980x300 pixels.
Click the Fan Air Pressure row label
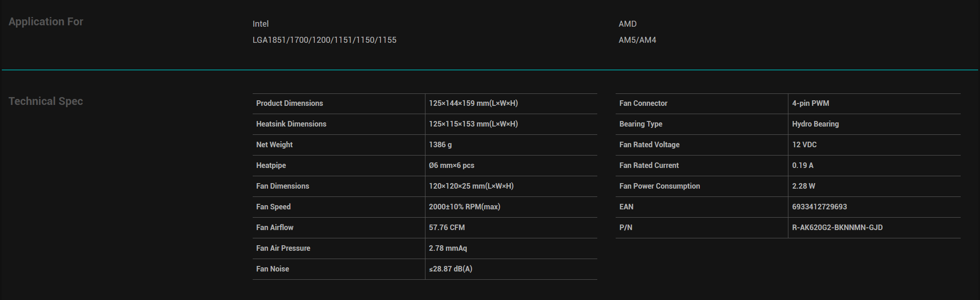click(283, 248)
